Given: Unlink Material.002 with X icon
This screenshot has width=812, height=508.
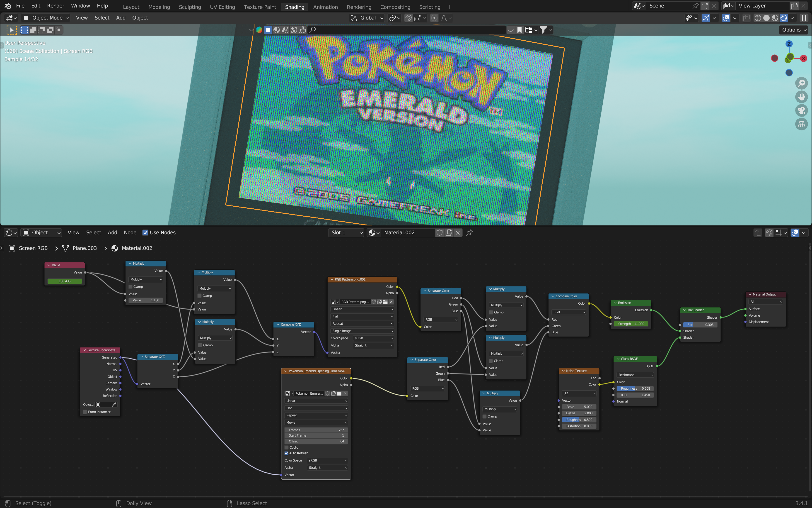Looking at the screenshot, I should click(x=458, y=232).
